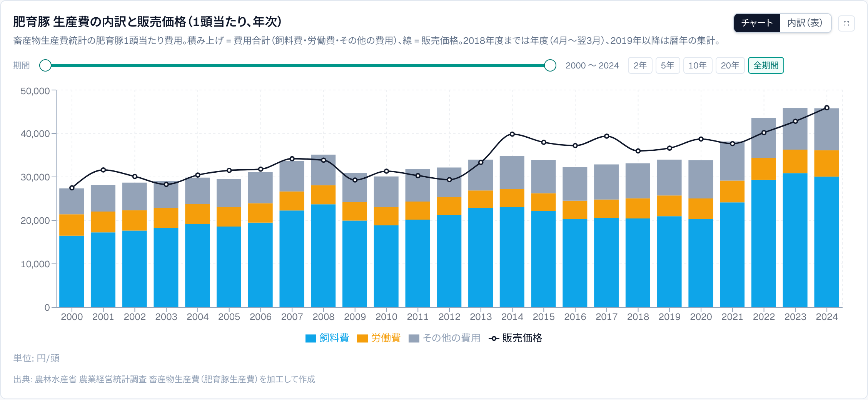Click the period slider end handle
868x400 pixels.
[x=550, y=65]
